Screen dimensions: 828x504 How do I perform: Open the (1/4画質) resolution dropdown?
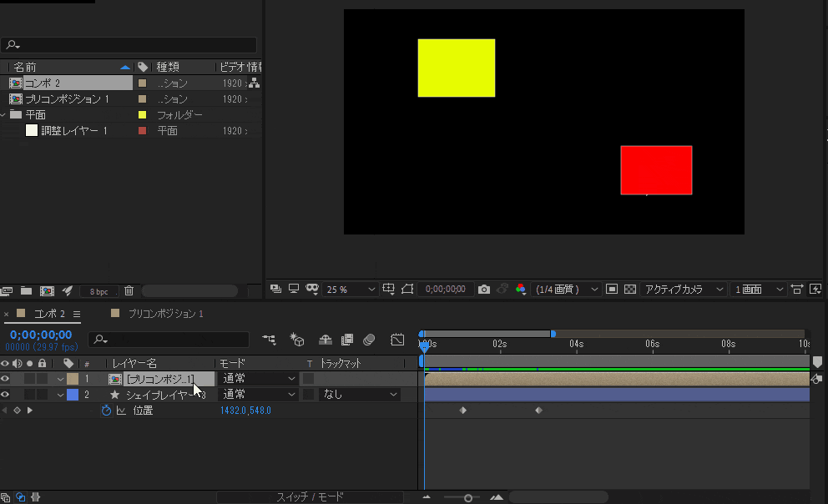(x=566, y=290)
